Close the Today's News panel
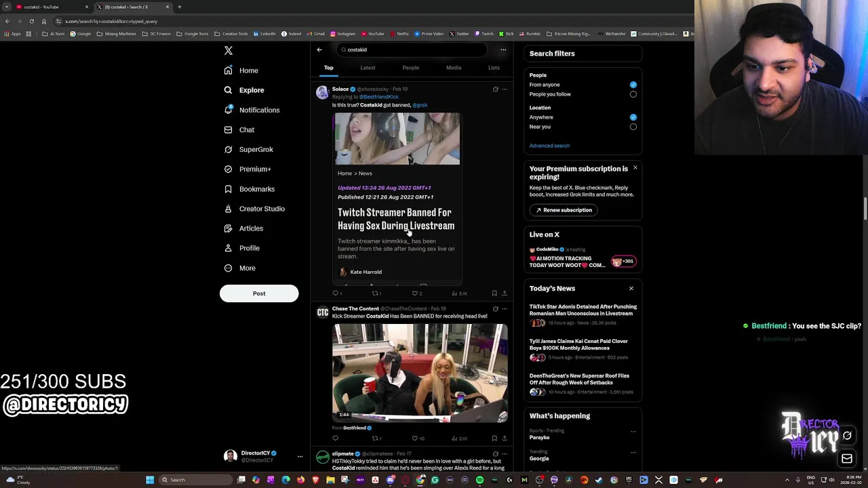The width and height of the screenshot is (868, 488). 631,289
